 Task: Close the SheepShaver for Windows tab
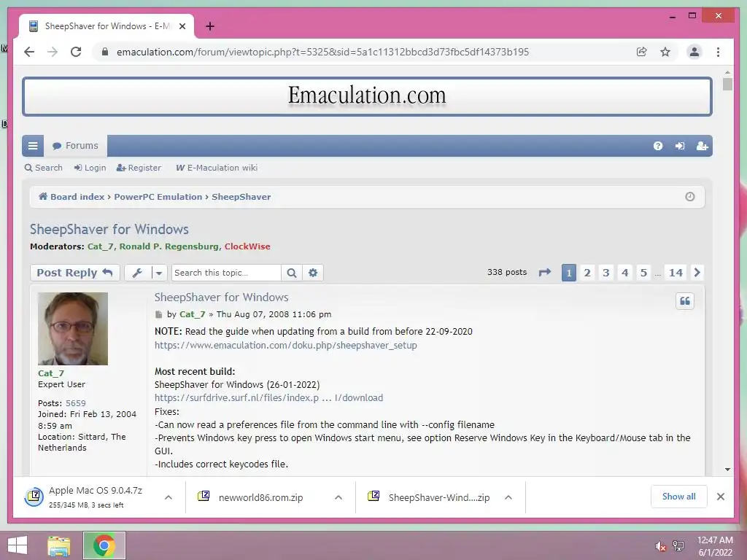coord(182,26)
